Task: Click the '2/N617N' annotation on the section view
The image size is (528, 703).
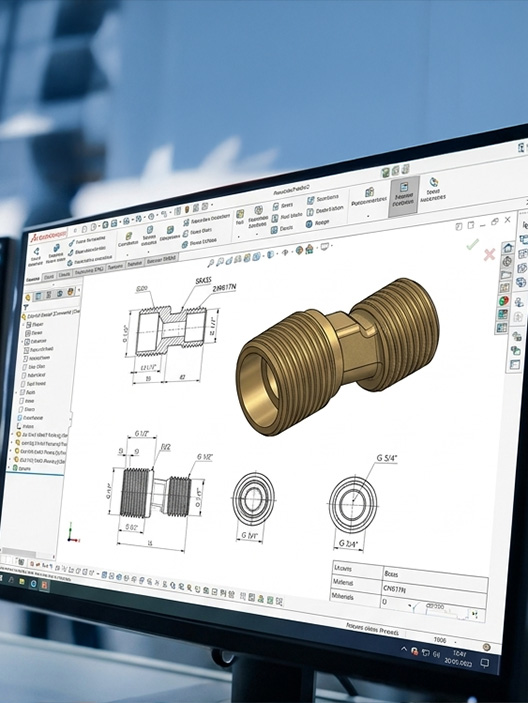Action: click(224, 289)
